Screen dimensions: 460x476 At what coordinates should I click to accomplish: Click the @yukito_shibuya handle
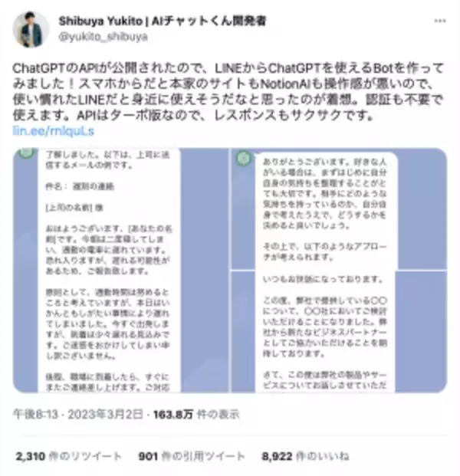tap(103, 37)
